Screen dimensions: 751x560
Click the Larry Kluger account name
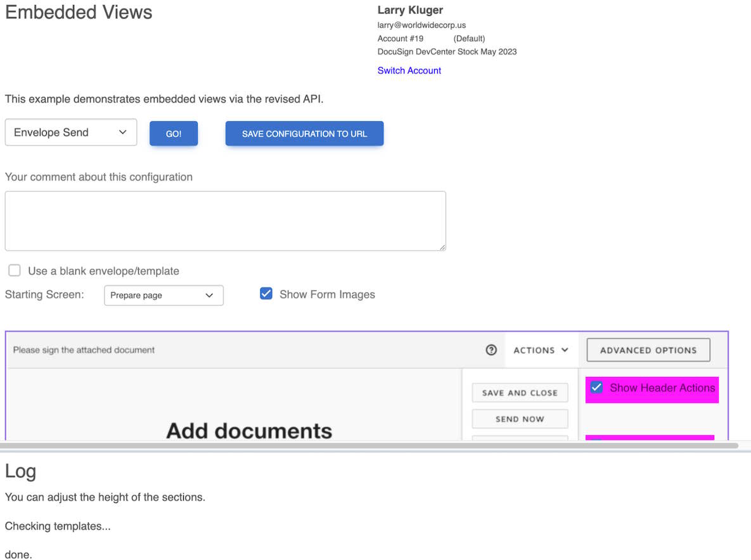coord(409,10)
